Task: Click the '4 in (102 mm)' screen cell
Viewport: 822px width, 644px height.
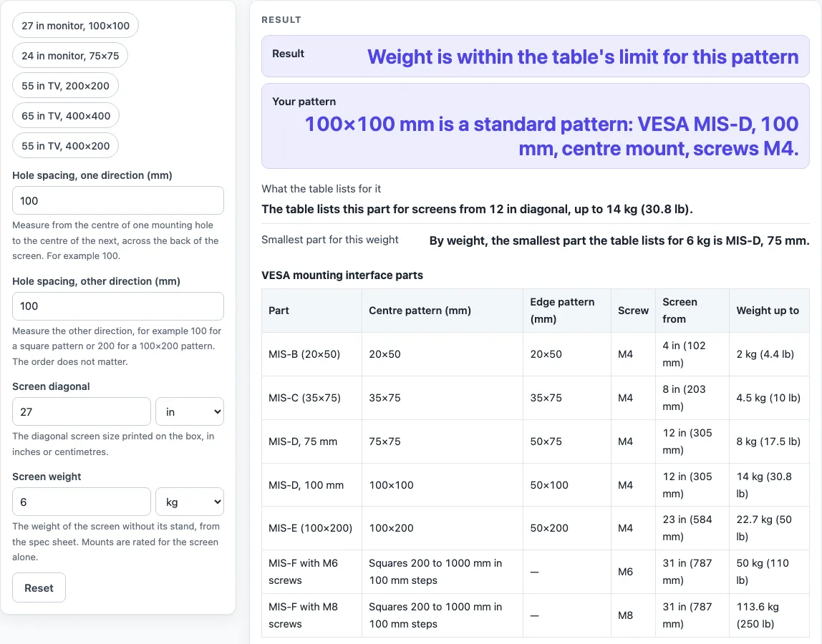Action: click(692, 354)
